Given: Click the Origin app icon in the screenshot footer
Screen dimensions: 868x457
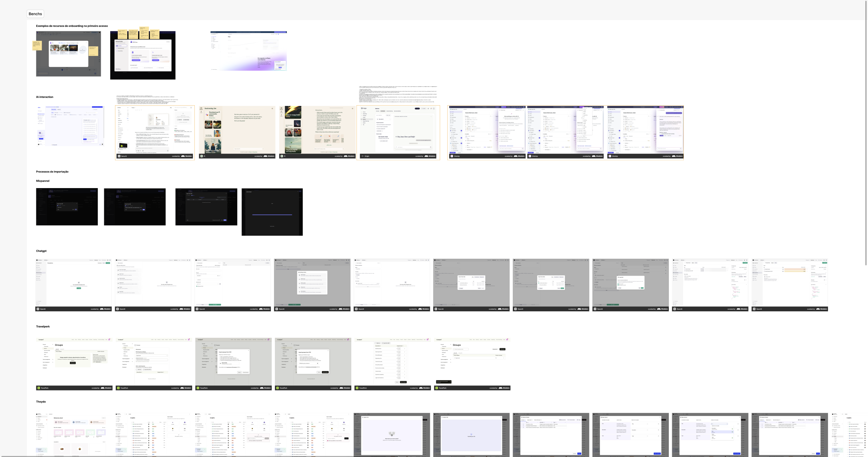Looking at the screenshot, I should click(x=363, y=156).
